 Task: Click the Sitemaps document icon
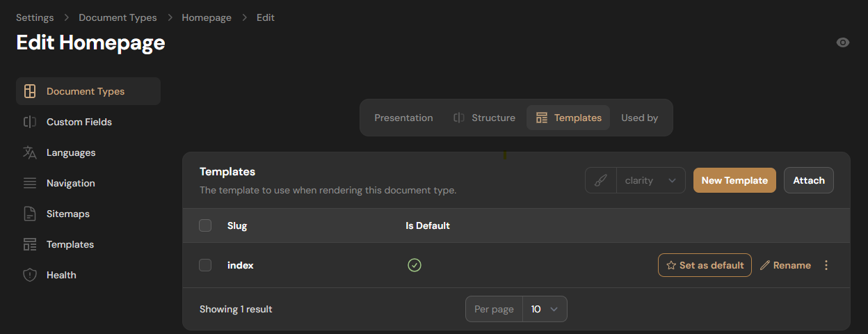click(29, 214)
